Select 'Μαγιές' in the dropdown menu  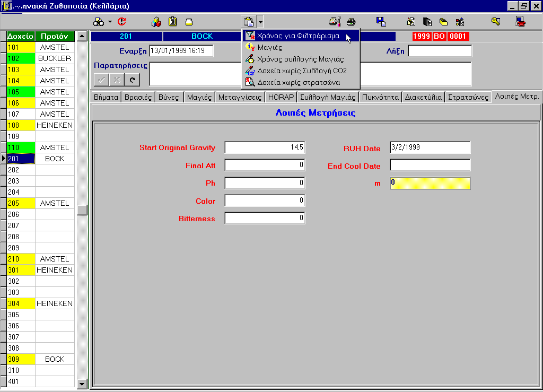(x=270, y=48)
